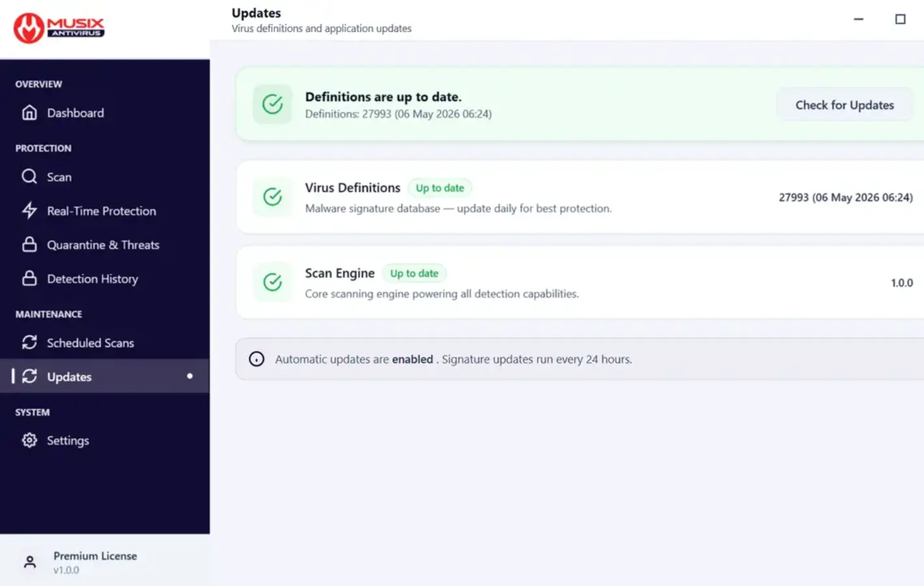This screenshot has height=586, width=924.
Task: Click the MAINTENANCE section header
Action: 49,314
